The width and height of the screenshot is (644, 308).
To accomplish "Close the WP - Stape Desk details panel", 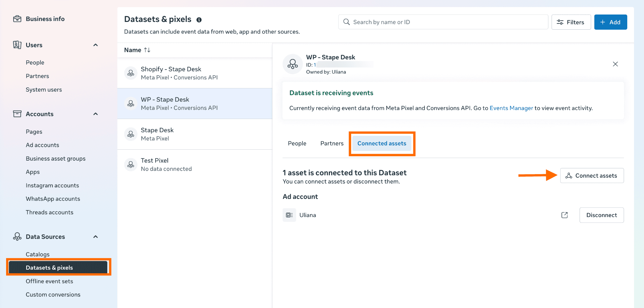I will point(615,64).
